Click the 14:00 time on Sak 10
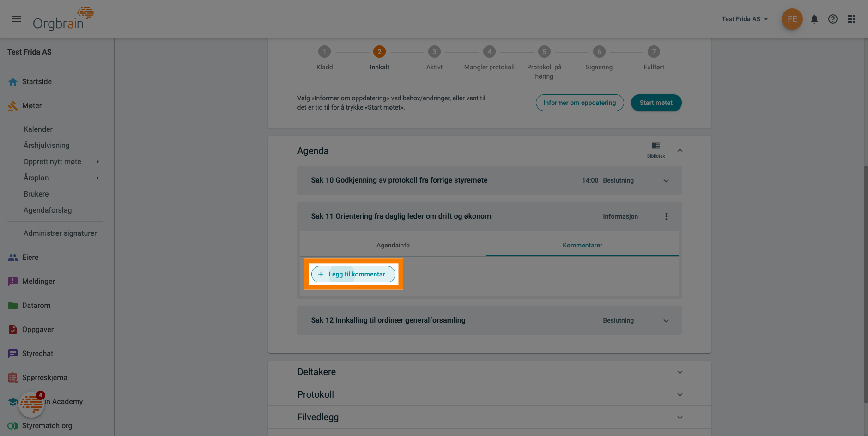The width and height of the screenshot is (868, 436). (590, 180)
